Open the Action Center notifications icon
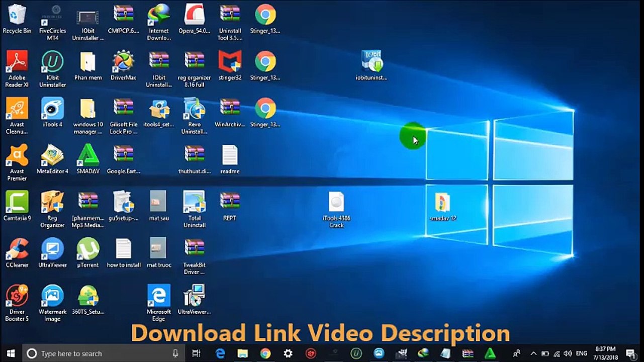Screen dimensions: 644x362 point(631,353)
